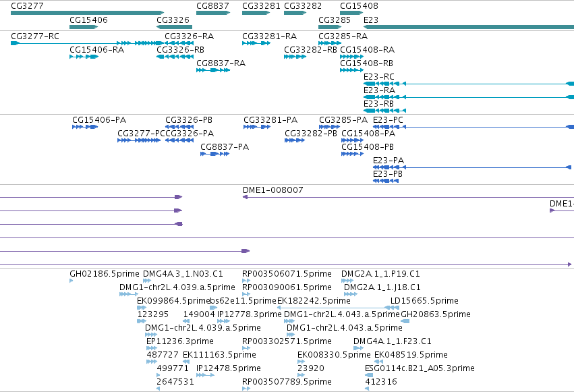Choose the E23-RA transcript
The width and height of the screenshot is (574, 392).
tap(469, 97)
